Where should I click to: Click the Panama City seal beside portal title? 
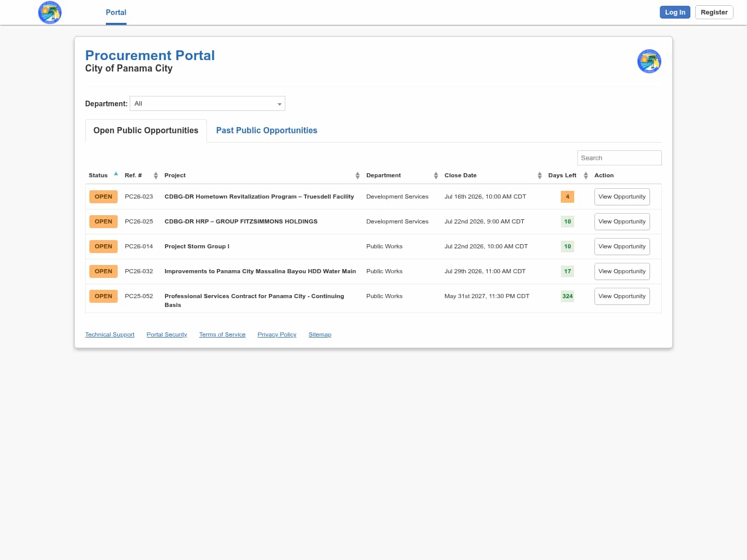point(649,61)
